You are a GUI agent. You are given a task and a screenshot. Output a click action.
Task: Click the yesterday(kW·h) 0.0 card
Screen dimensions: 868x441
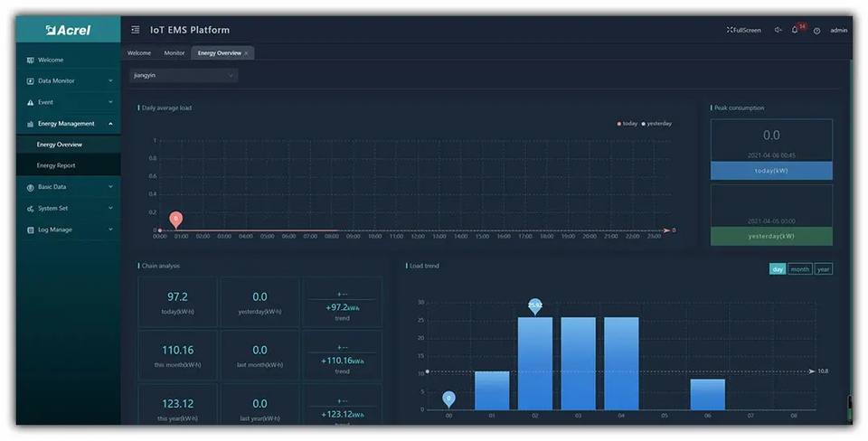[x=259, y=302]
